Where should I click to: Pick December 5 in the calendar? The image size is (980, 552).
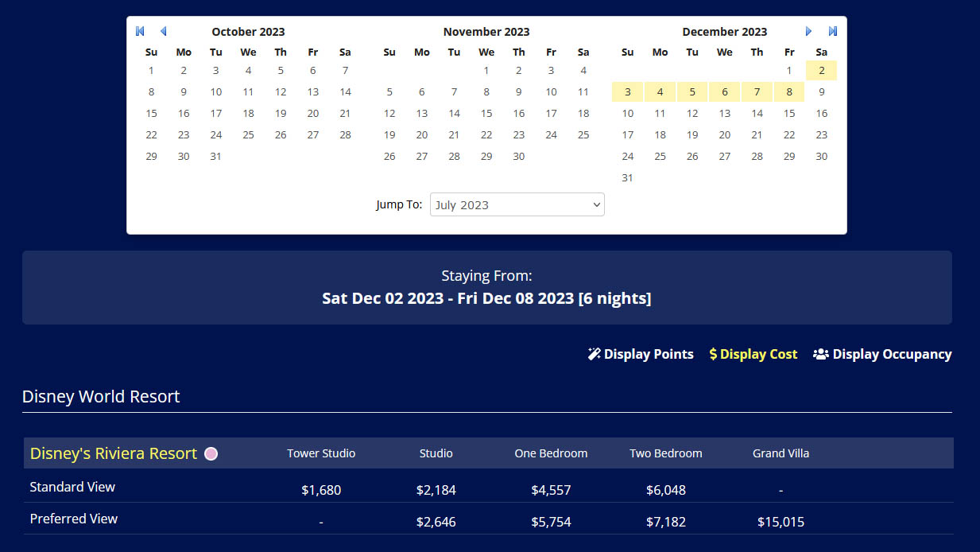[692, 92]
